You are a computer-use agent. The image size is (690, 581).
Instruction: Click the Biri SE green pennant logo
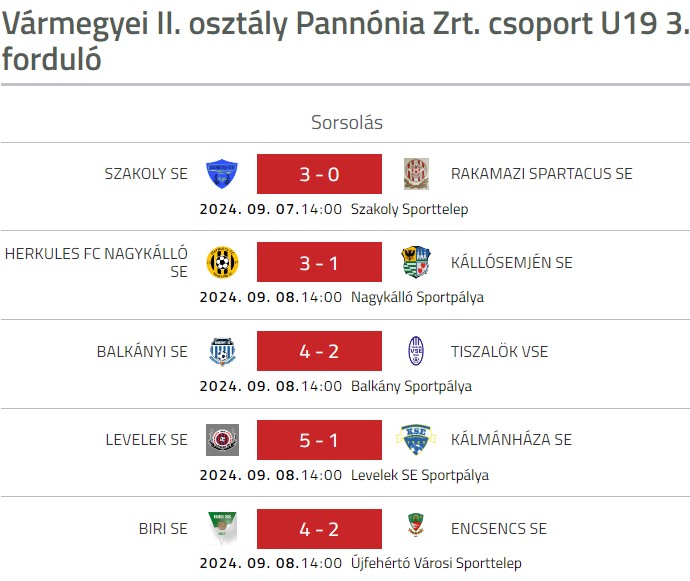[222, 528]
